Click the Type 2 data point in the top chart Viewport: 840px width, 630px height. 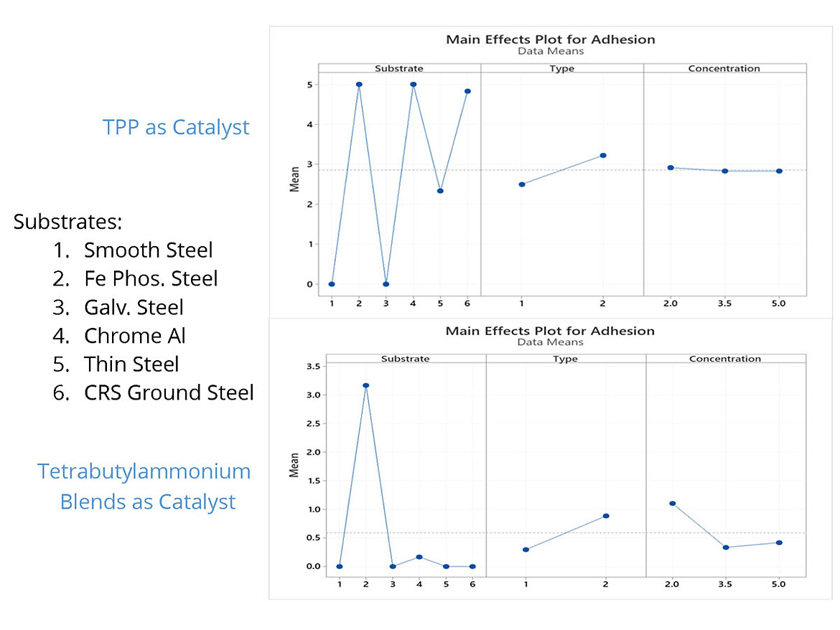point(603,155)
